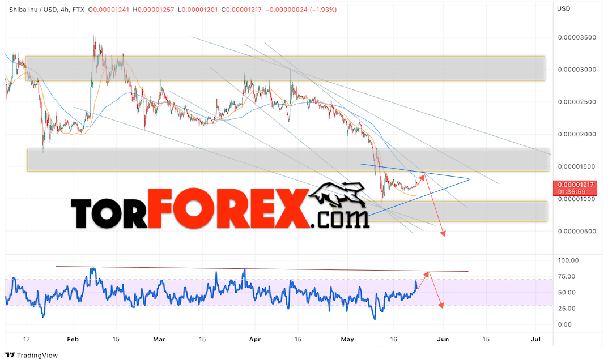Click the close value C0.00001217
Screen dimensions: 608x364
pos(241,10)
